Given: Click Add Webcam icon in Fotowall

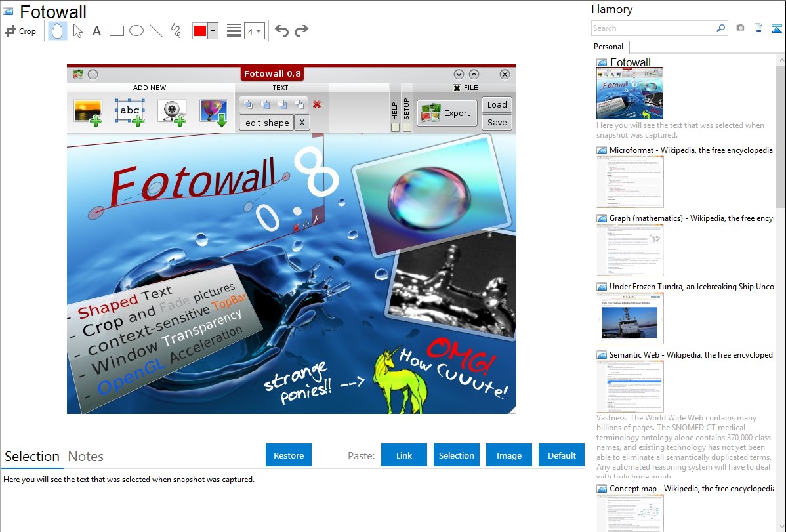Looking at the screenshot, I should (x=172, y=112).
